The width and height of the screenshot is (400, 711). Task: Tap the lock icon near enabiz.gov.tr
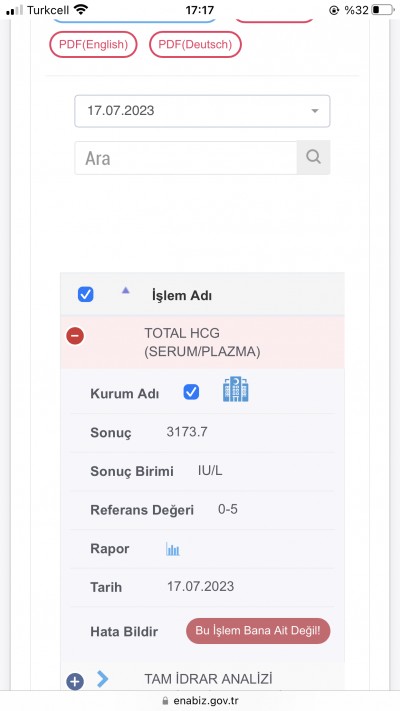[165, 701]
